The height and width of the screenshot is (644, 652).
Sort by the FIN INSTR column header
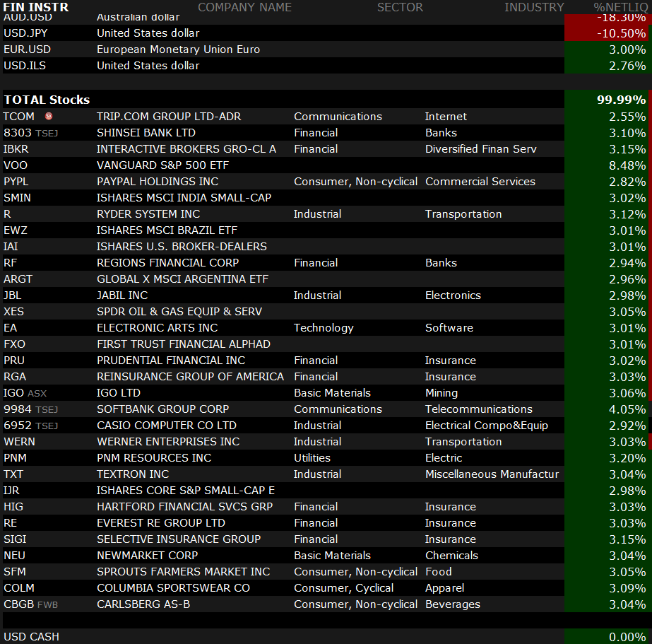pyautogui.click(x=36, y=7)
